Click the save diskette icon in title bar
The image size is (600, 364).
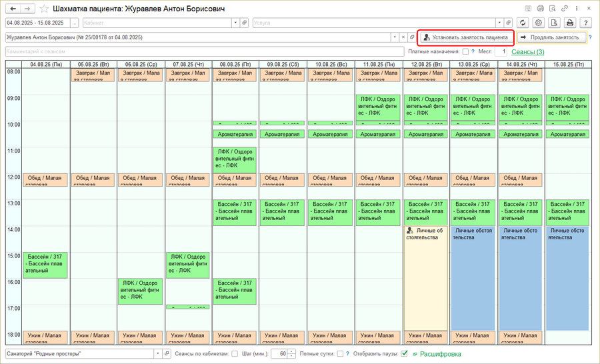point(528,9)
